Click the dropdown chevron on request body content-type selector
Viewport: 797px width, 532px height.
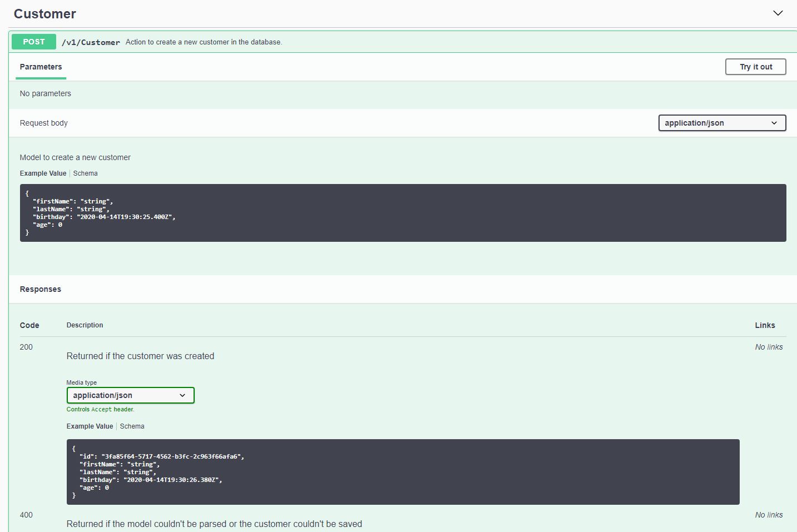(774, 123)
